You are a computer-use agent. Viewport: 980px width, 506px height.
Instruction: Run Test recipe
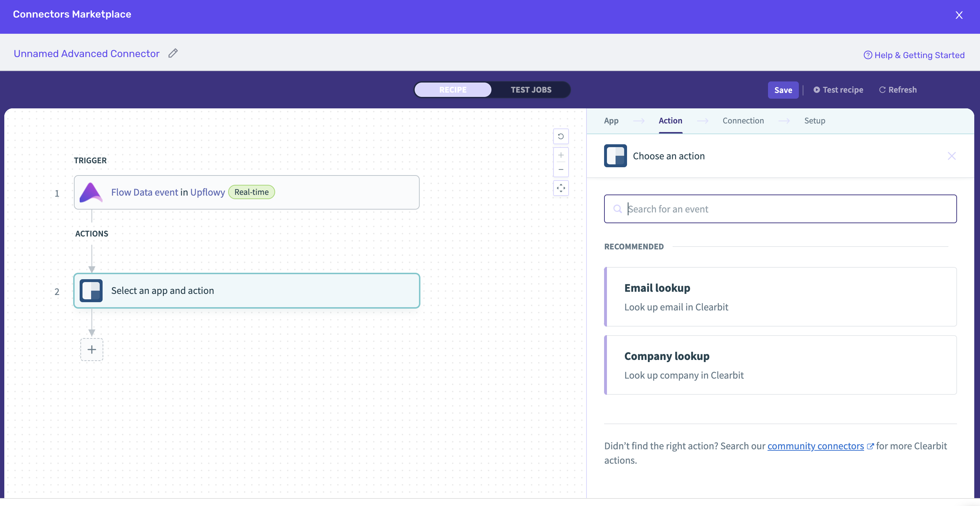pyautogui.click(x=838, y=90)
